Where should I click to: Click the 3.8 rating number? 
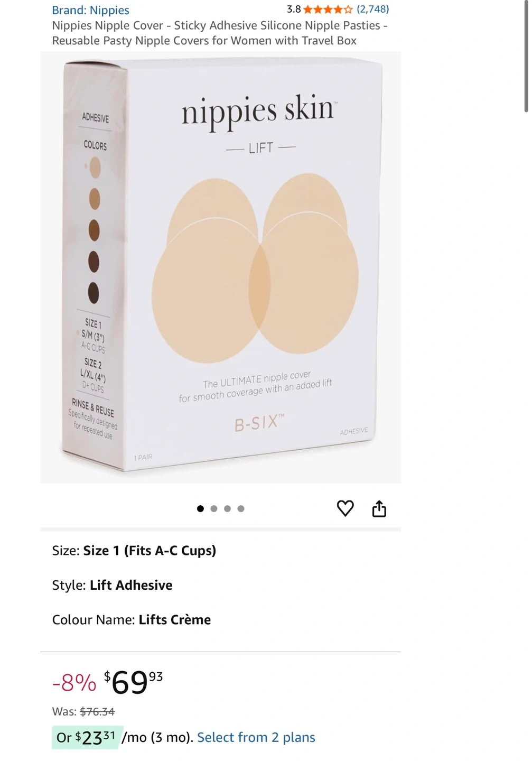pyautogui.click(x=294, y=9)
